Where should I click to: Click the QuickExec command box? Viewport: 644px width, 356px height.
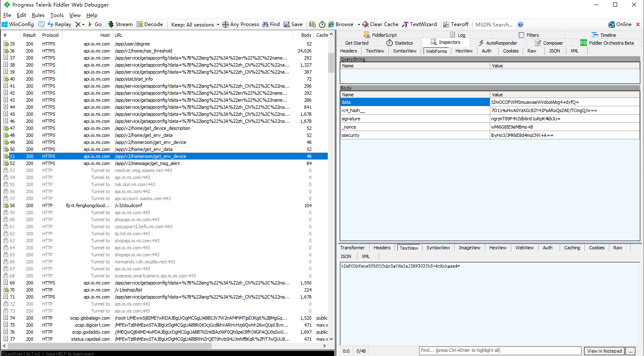167,354
